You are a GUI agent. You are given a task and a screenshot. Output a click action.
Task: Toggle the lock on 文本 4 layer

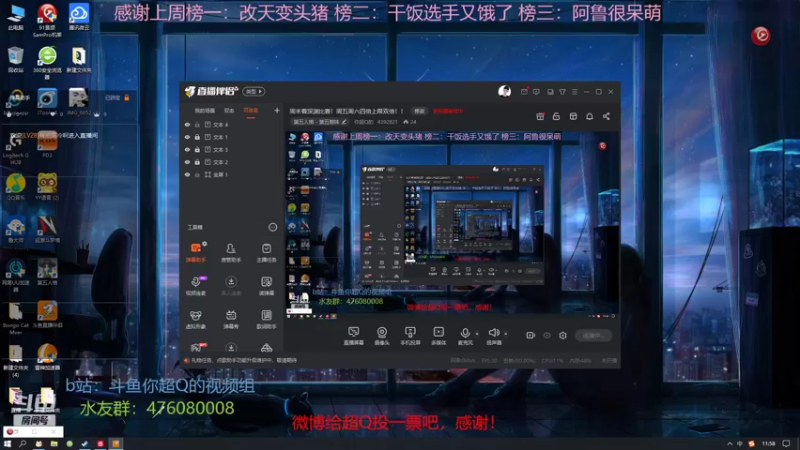(x=197, y=124)
